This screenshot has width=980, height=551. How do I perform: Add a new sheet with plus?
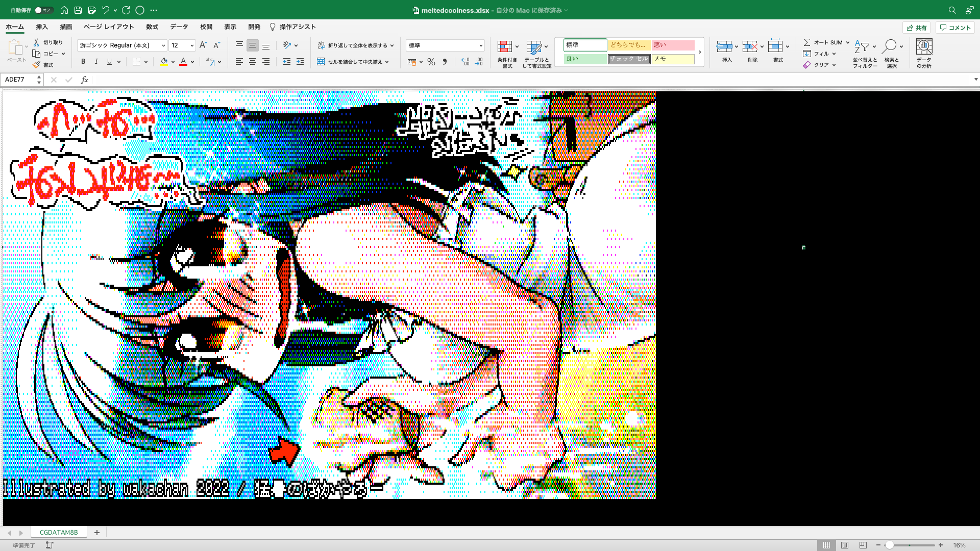96,532
